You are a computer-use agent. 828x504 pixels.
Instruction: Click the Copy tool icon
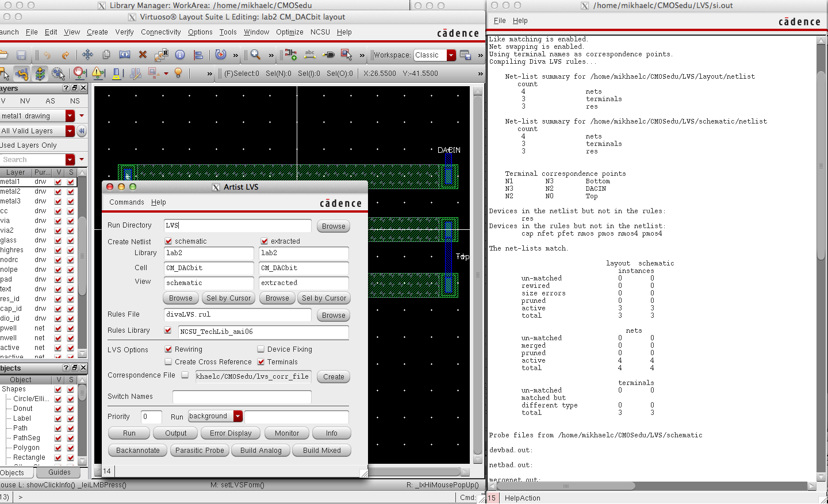click(106, 55)
